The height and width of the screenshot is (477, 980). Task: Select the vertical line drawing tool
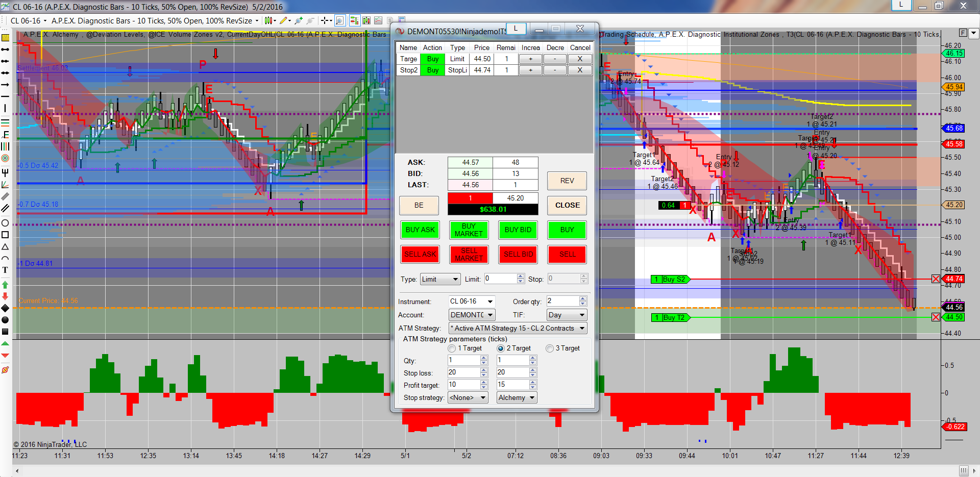click(x=5, y=108)
